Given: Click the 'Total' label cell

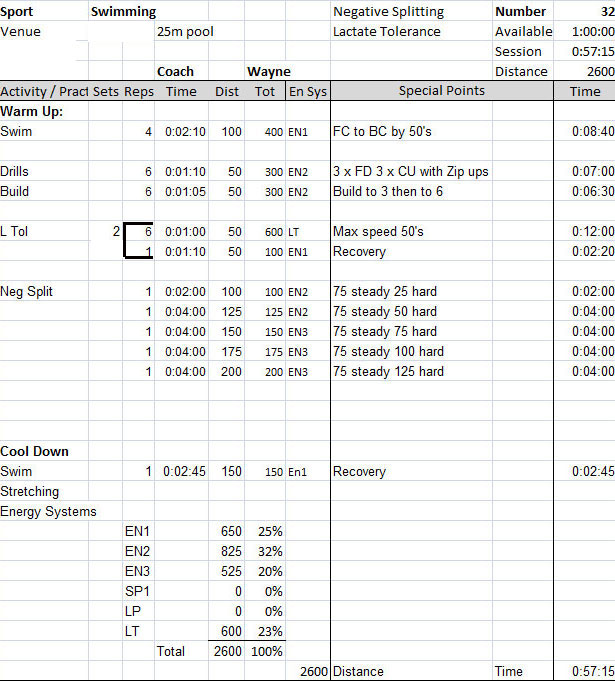Looking at the screenshot, I should [x=171, y=651].
